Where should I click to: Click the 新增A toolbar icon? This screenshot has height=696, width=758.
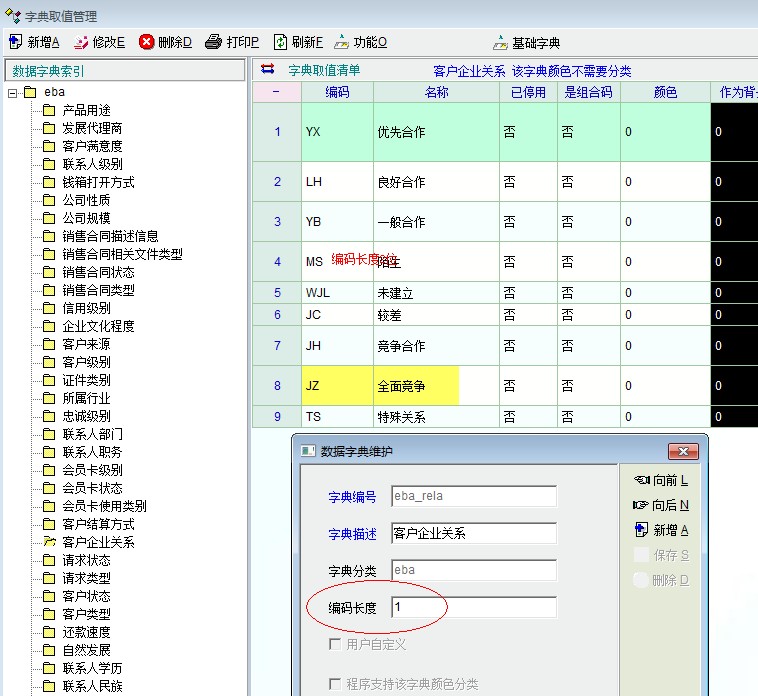(16, 42)
